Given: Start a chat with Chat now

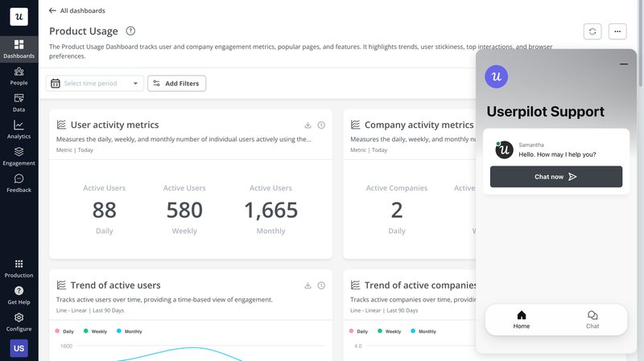Looking at the screenshot, I should 556,177.
